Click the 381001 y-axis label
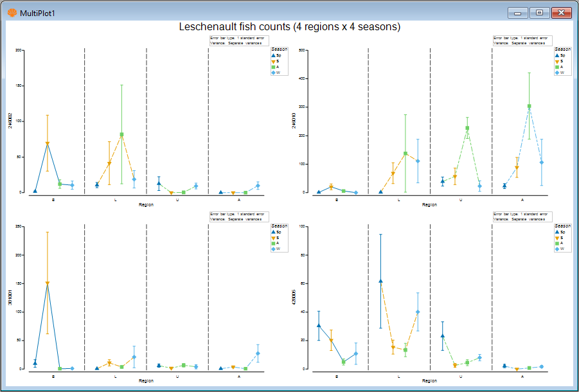Image resolution: width=579 pixels, height=392 pixels. (x=10, y=298)
